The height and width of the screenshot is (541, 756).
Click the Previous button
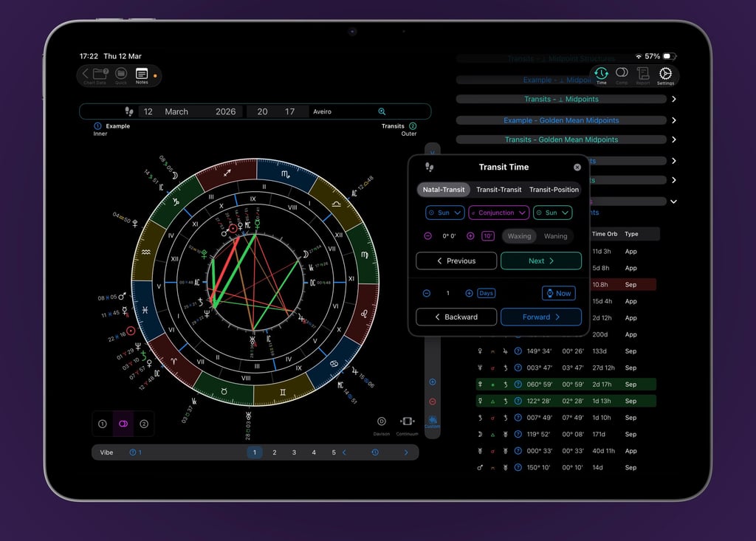(x=456, y=261)
